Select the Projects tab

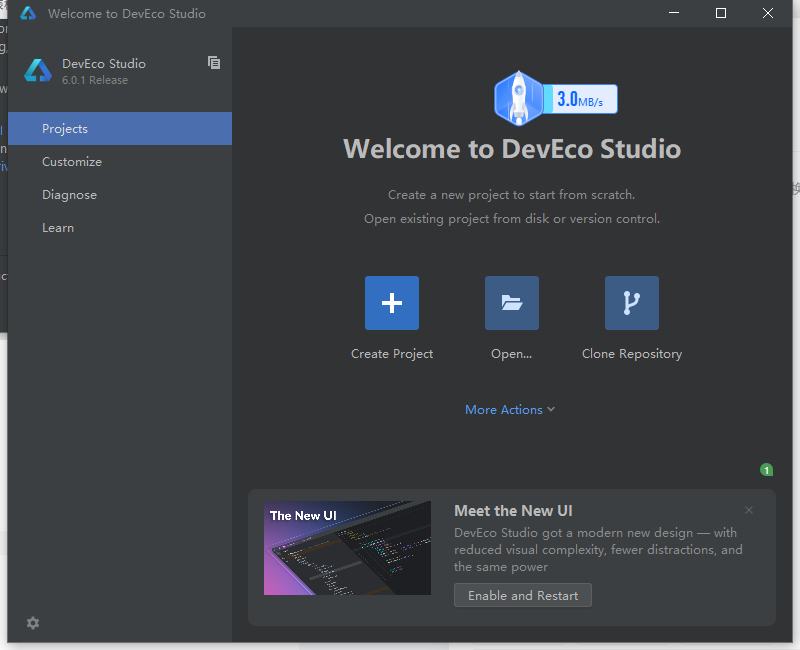click(120, 129)
